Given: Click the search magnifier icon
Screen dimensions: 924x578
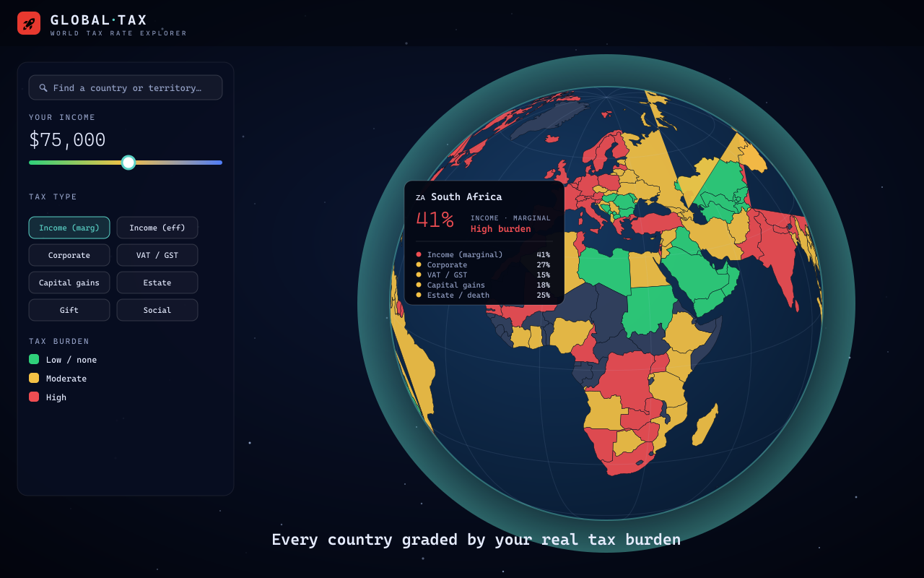Looking at the screenshot, I should coord(43,87).
